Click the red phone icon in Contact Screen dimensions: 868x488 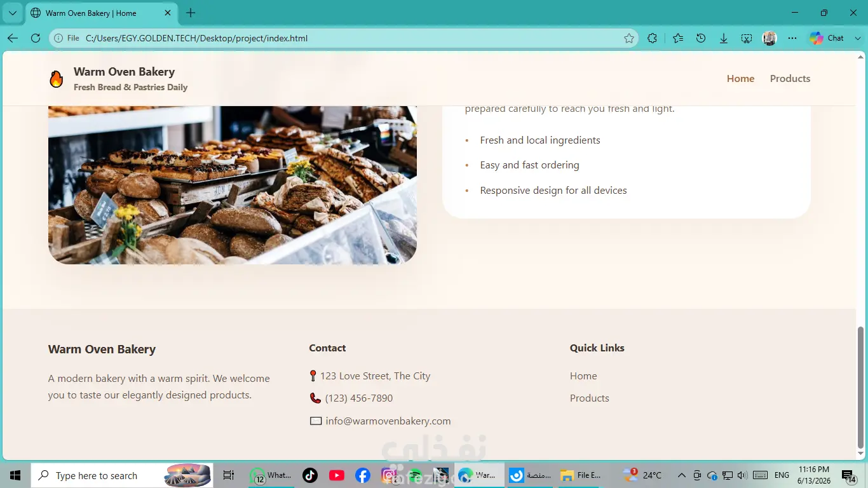point(315,398)
